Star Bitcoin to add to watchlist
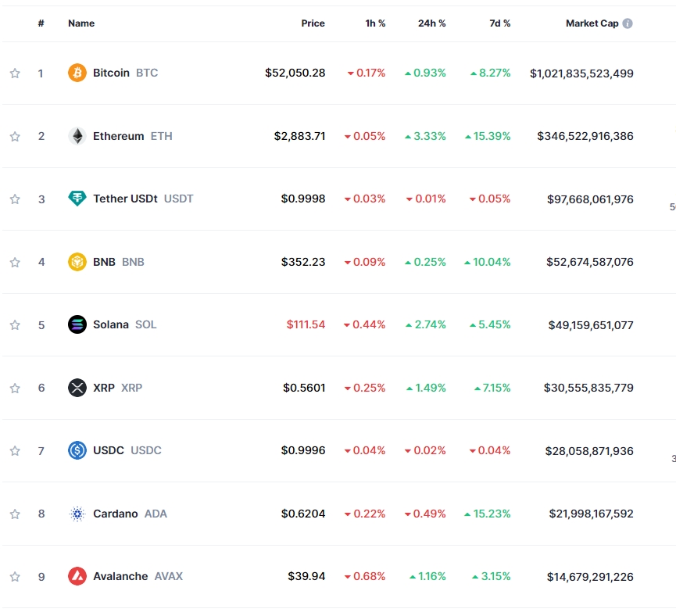Image resolution: width=676 pixels, height=616 pixels. click(x=15, y=73)
